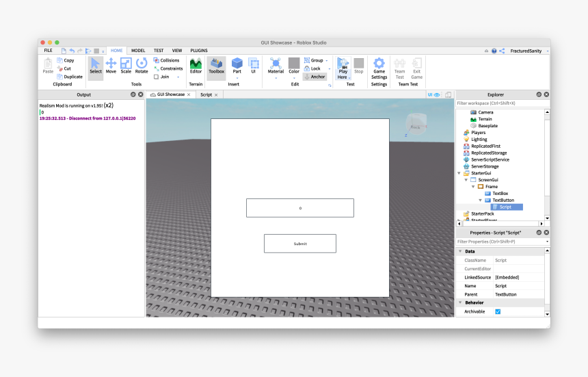
Task: Click the text box showing 0
Action: pyautogui.click(x=300, y=208)
